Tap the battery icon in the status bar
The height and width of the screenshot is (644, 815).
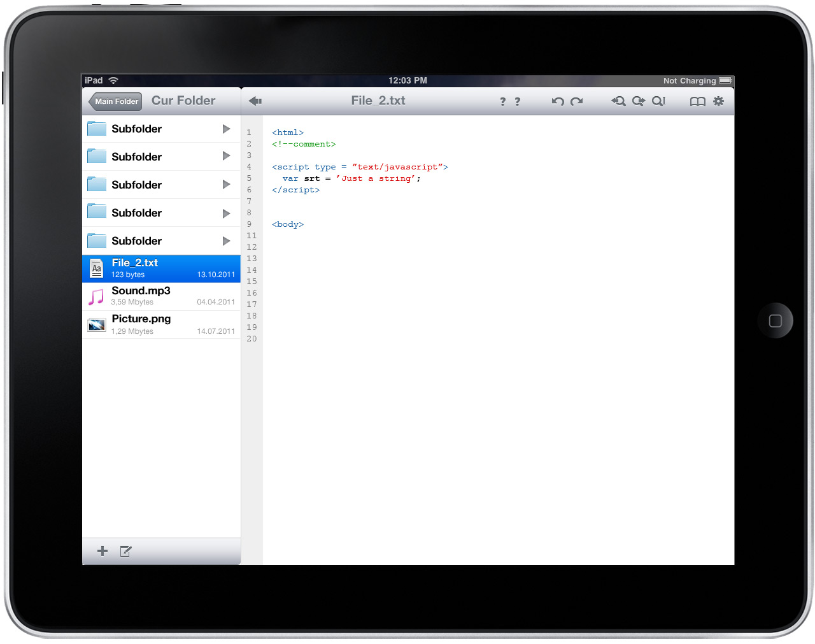click(x=725, y=81)
